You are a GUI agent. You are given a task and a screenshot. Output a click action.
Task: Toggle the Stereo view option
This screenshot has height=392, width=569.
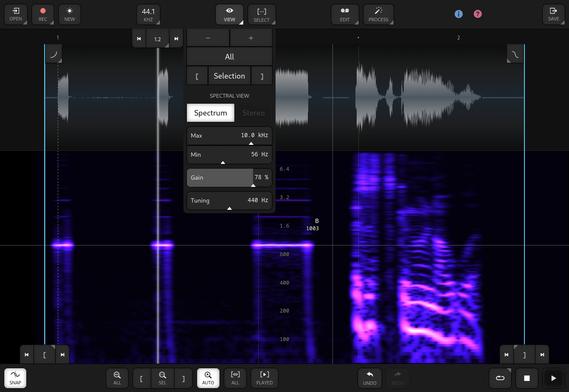254,113
